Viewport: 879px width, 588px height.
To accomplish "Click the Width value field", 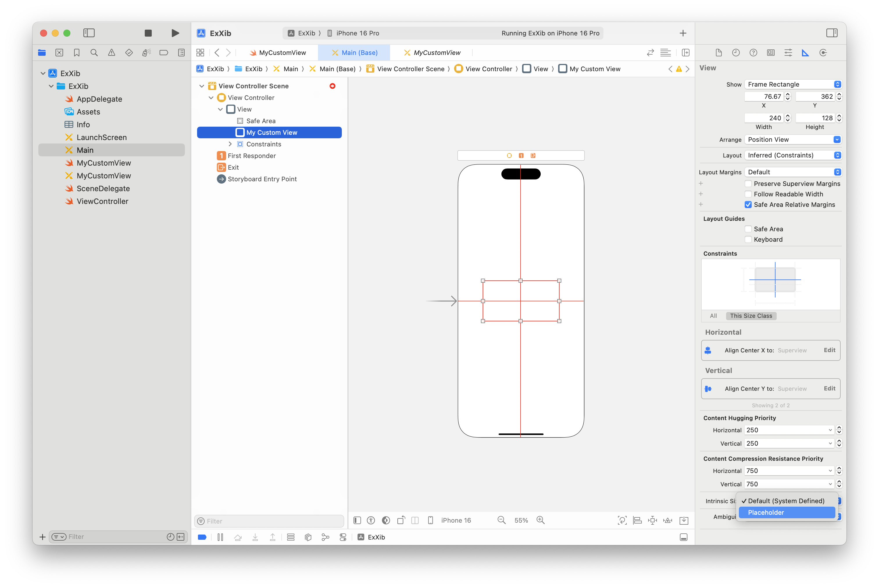I will (x=764, y=118).
